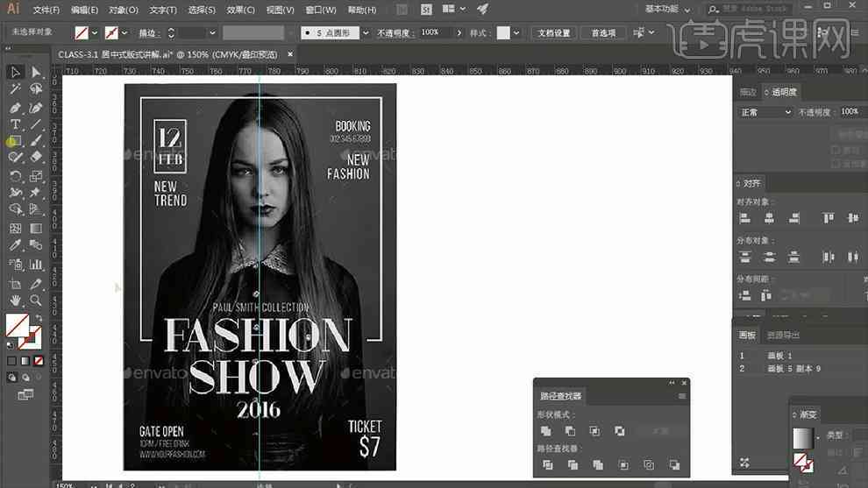Click Divide button in Pathfinder panel

tap(547, 464)
